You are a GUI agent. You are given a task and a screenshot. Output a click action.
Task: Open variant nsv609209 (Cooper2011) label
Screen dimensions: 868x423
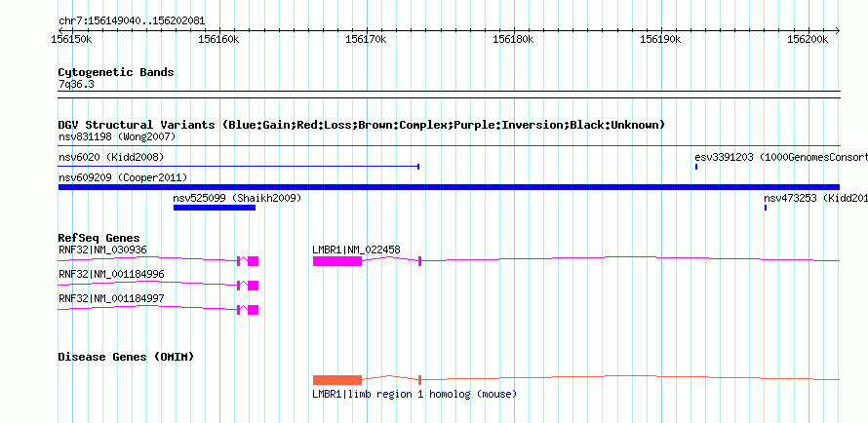click(123, 177)
